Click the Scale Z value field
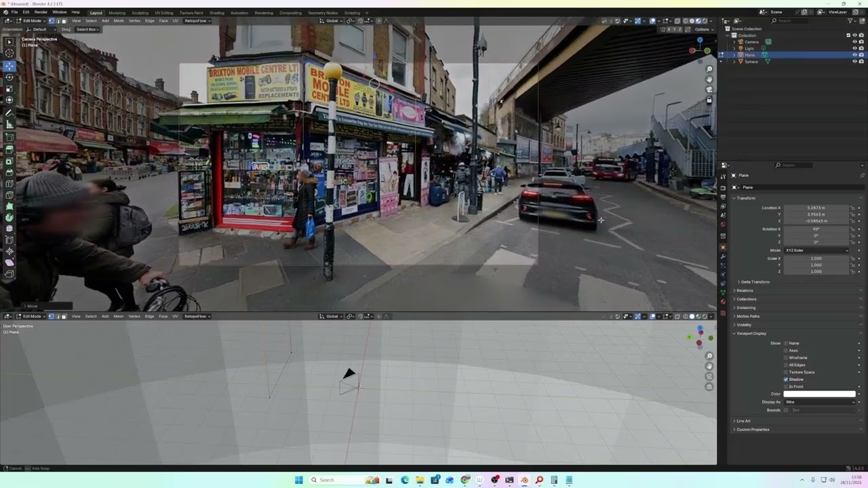The width and height of the screenshot is (868, 488). [x=816, y=271]
